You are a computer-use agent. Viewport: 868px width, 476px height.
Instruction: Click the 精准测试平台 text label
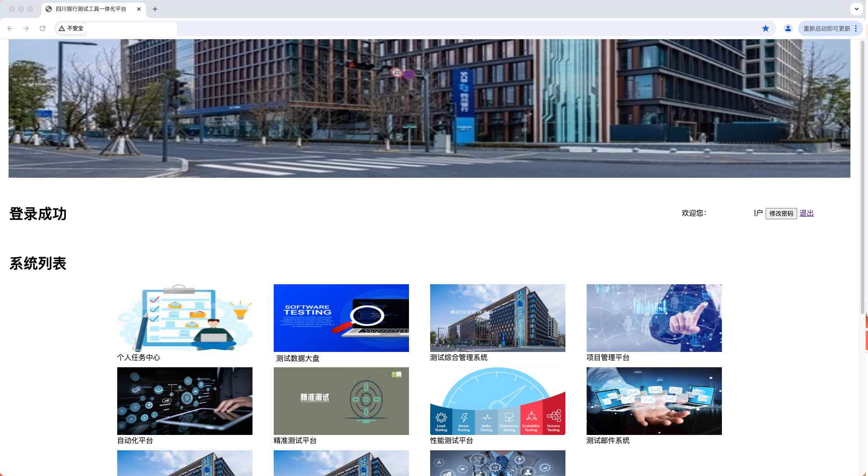tap(295, 440)
